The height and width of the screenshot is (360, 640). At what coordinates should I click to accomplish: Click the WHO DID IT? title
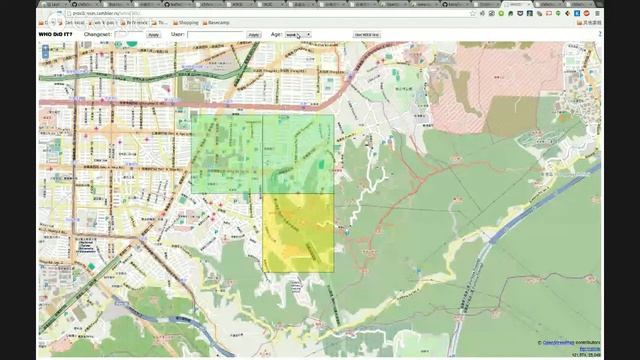(x=55, y=34)
